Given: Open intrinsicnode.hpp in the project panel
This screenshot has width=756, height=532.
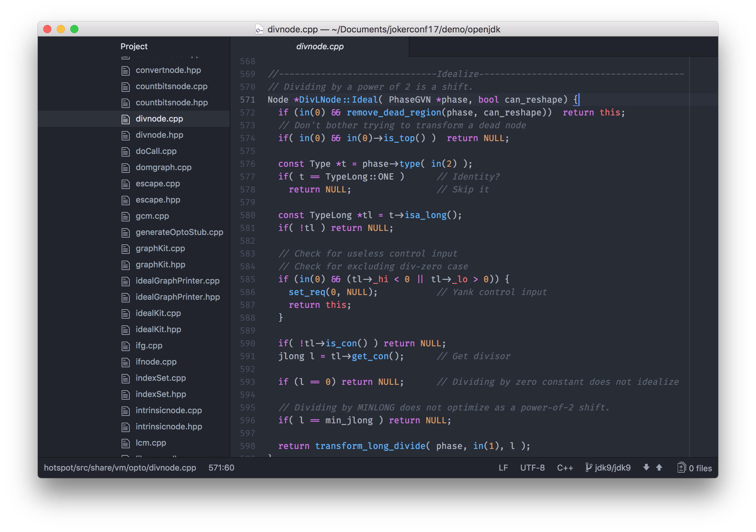Looking at the screenshot, I should (169, 427).
